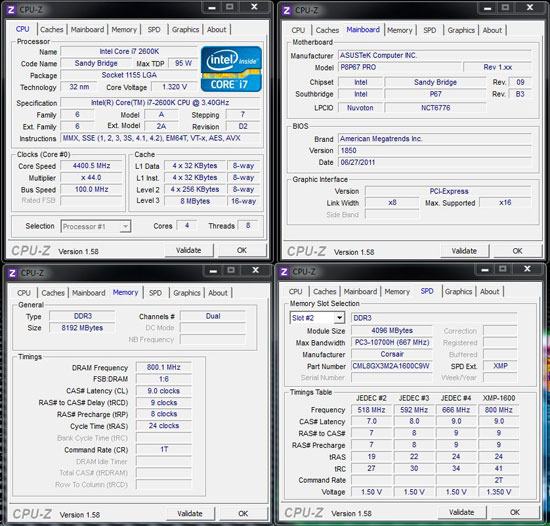This screenshot has width=550, height=526.
Task: Click the SPD Ext. value XMP
Action: tap(500, 366)
